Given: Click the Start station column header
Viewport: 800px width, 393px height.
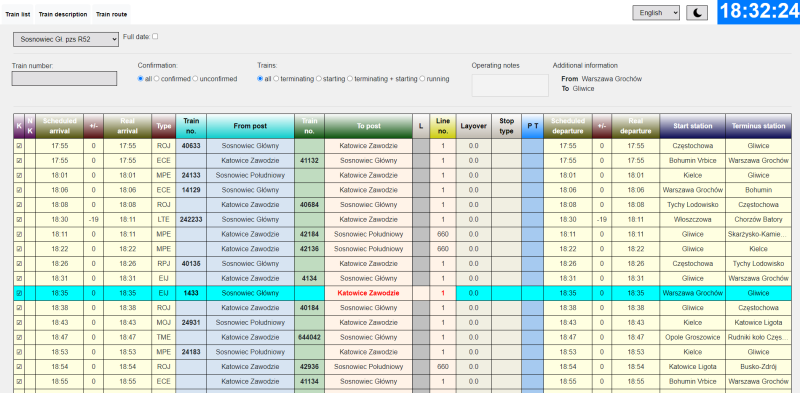Looking at the screenshot, I should pos(693,126).
